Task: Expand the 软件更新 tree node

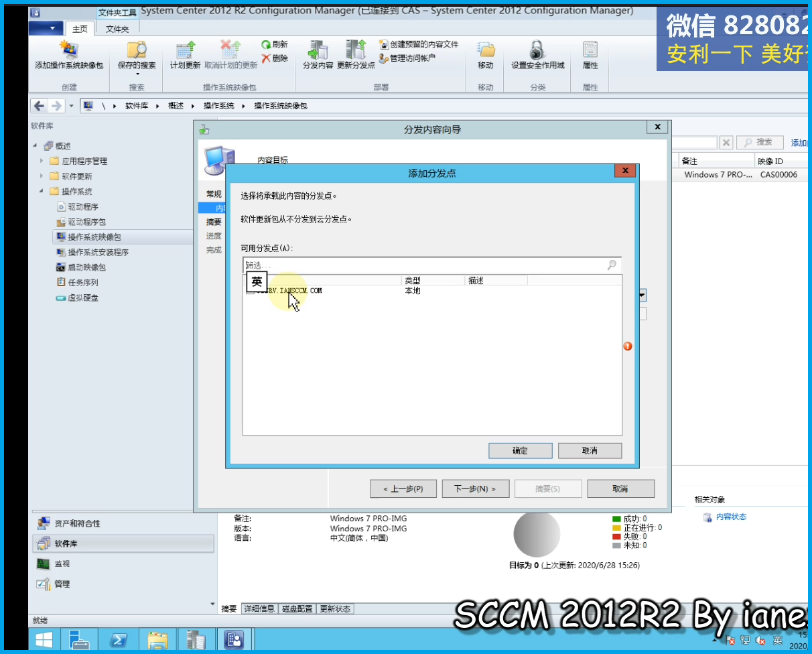Action: point(42,176)
